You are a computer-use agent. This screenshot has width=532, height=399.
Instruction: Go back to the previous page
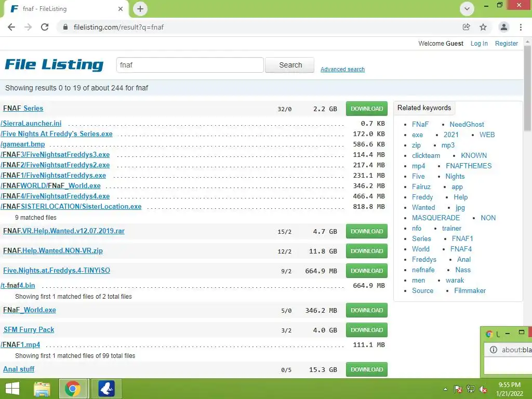(11, 27)
